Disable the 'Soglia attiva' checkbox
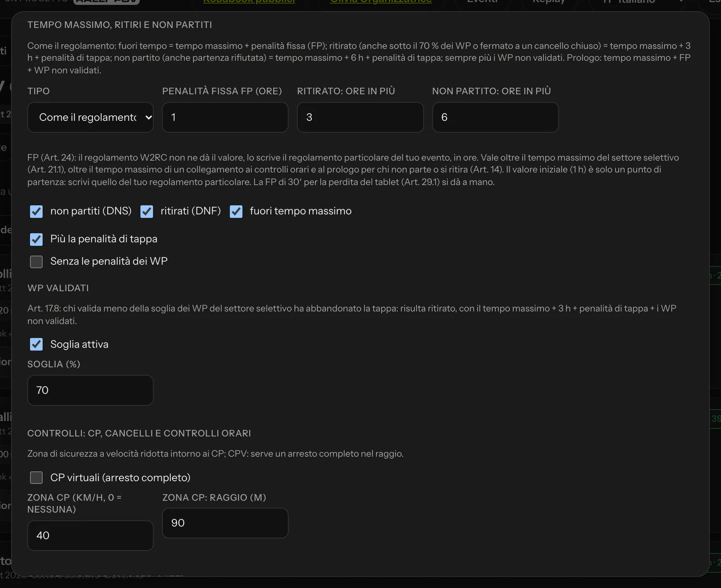 point(36,344)
